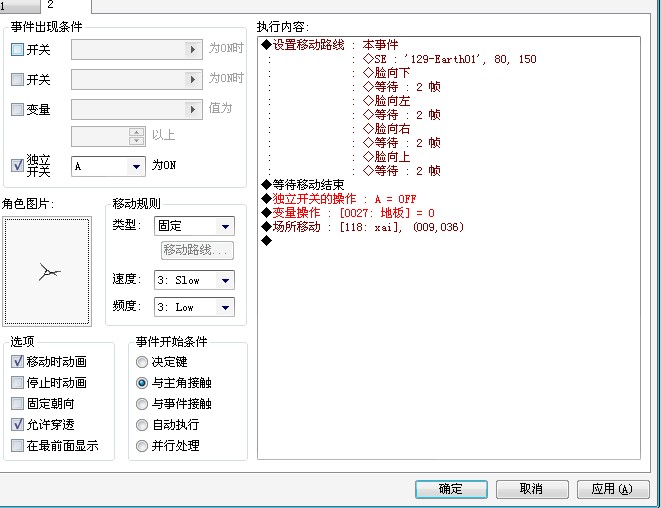Open the 速度 Slow dropdown
This screenshot has height=508, width=661.
225,280
